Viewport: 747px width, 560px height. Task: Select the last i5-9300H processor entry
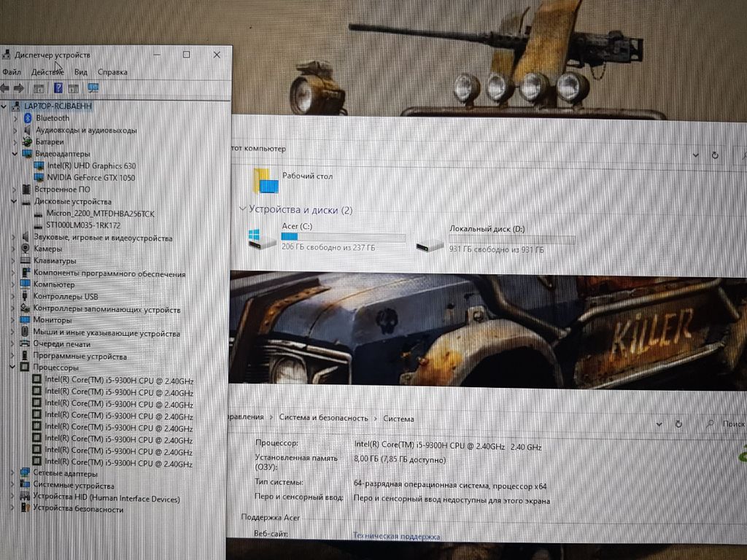click(118, 463)
